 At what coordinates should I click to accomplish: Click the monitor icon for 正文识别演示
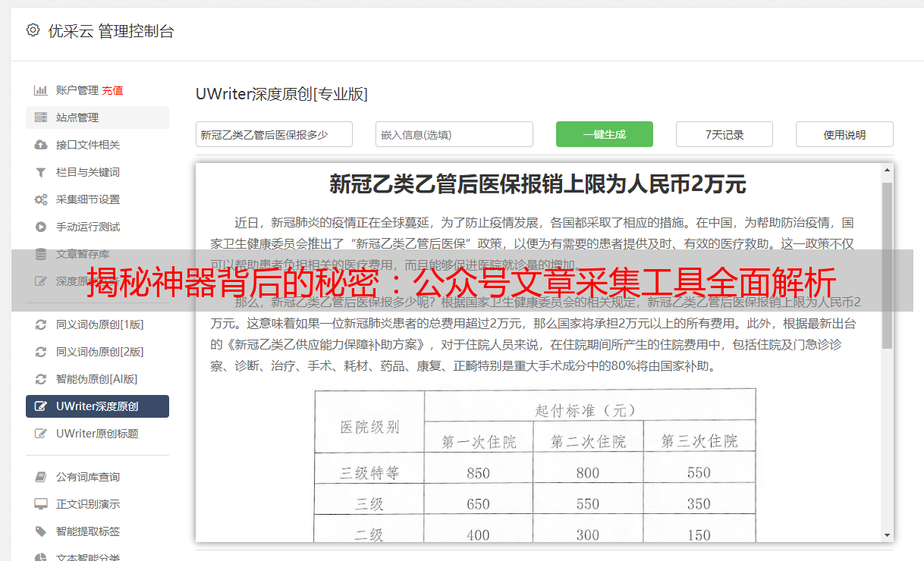pyautogui.click(x=41, y=504)
